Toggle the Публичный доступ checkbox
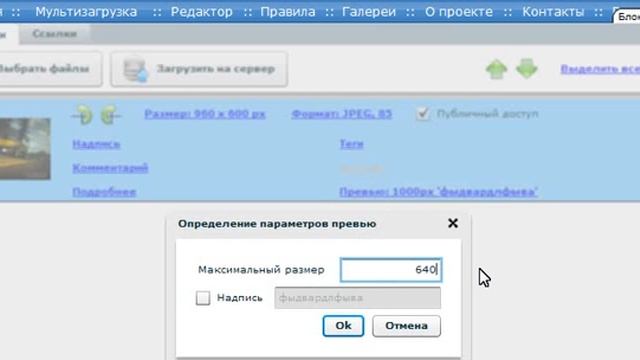This screenshot has width=640, height=360. pyautogui.click(x=422, y=114)
